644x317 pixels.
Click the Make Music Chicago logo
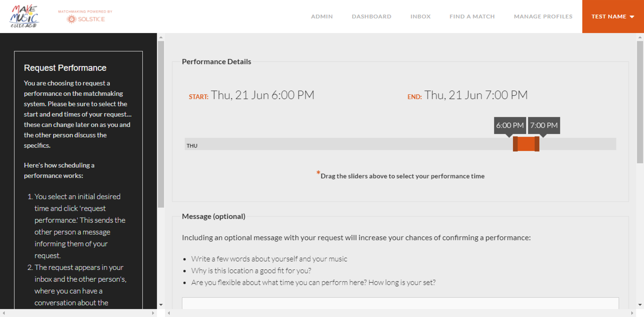point(24,16)
